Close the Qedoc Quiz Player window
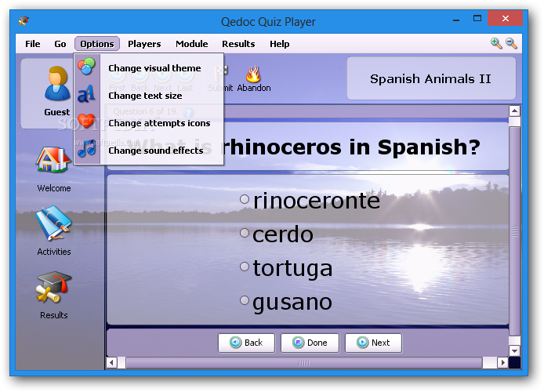 pos(505,18)
